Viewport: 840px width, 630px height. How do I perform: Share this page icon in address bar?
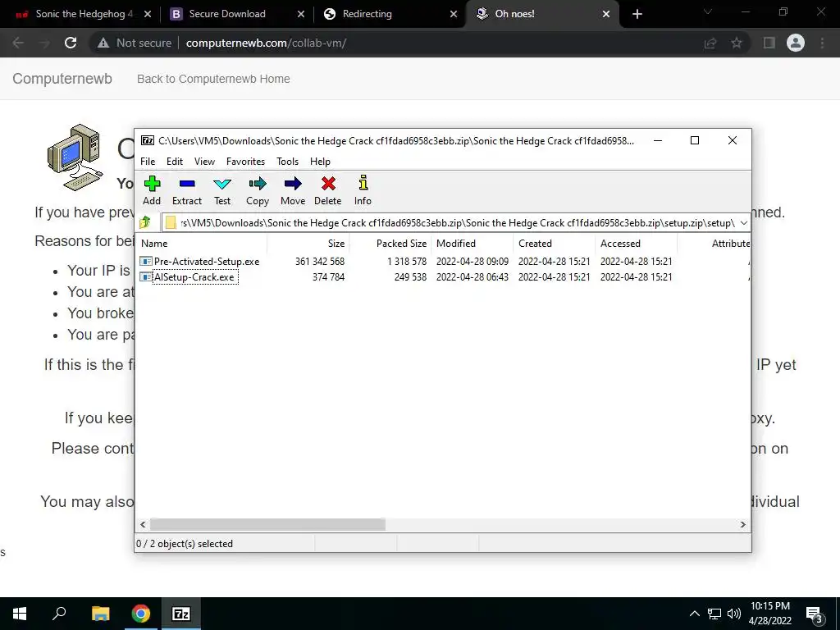[710, 43]
